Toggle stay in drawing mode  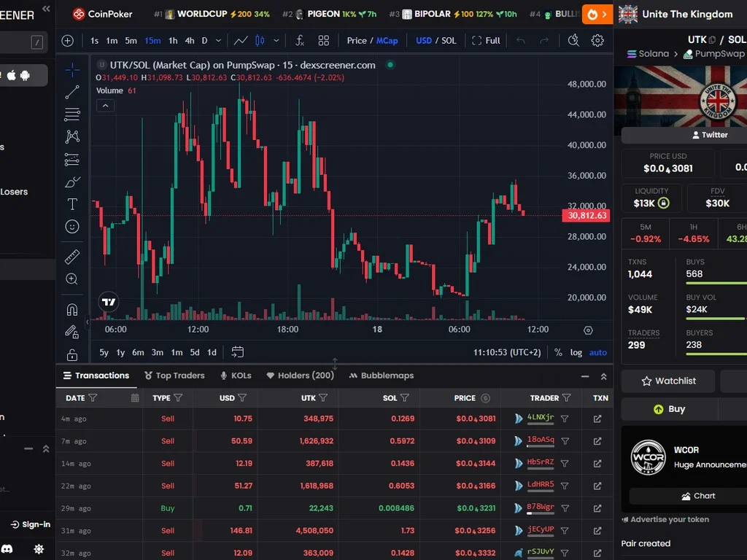pyautogui.click(x=72, y=332)
